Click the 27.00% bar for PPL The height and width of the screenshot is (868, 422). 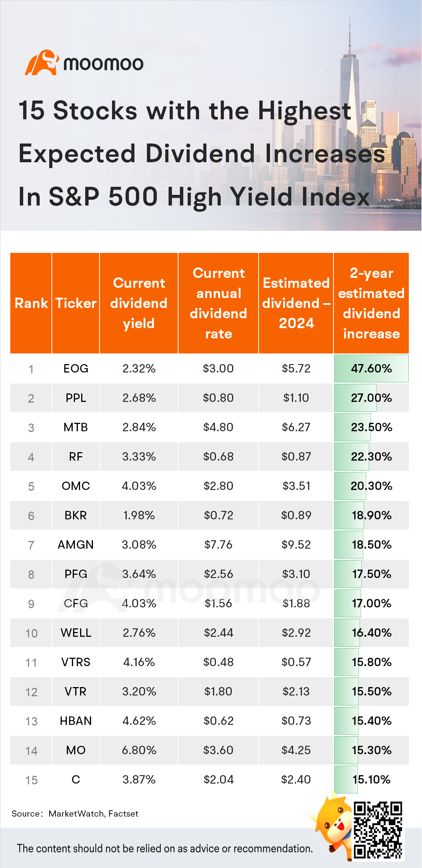[355, 398]
